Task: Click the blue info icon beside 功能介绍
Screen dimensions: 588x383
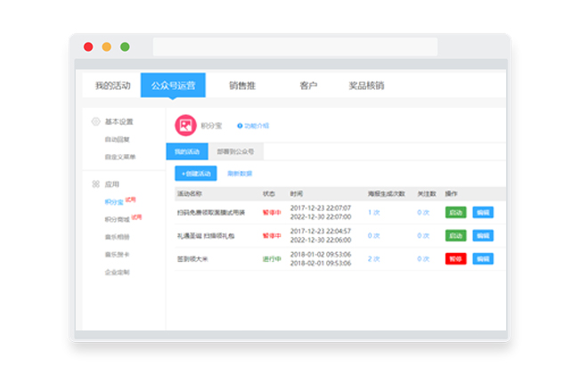Action: coord(240,126)
